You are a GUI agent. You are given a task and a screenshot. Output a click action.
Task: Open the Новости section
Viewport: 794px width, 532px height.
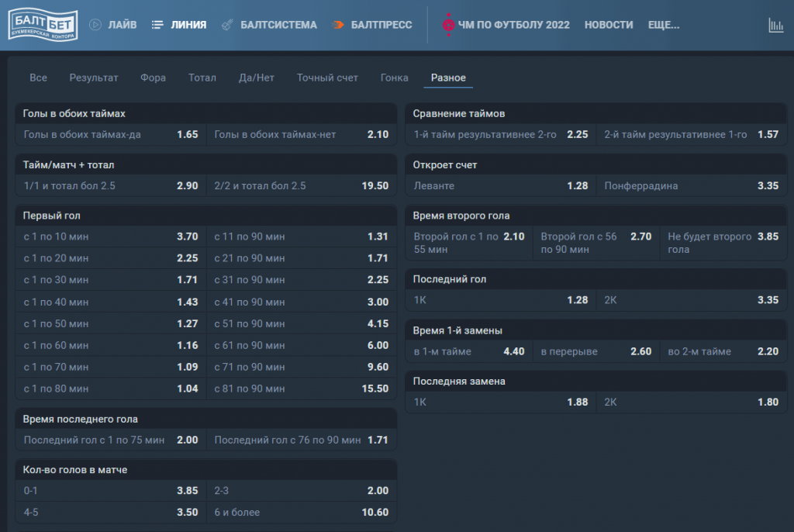click(608, 25)
